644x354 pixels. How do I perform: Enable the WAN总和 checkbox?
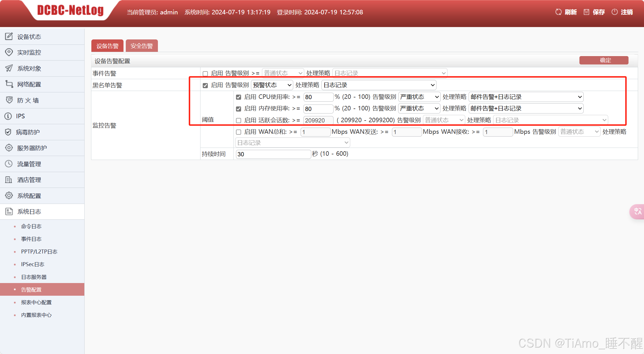tap(239, 132)
